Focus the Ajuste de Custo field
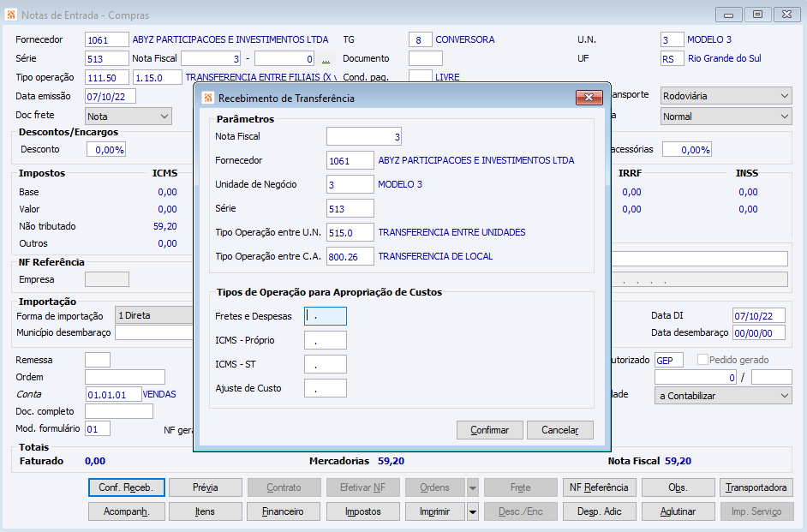The height and width of the screenshot is (532, 807). point(326,388)
